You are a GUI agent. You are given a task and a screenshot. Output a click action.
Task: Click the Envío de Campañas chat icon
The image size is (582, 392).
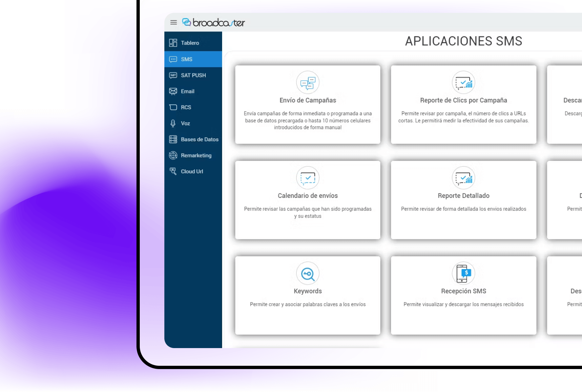pyautogui.click(x=308, y=83)
